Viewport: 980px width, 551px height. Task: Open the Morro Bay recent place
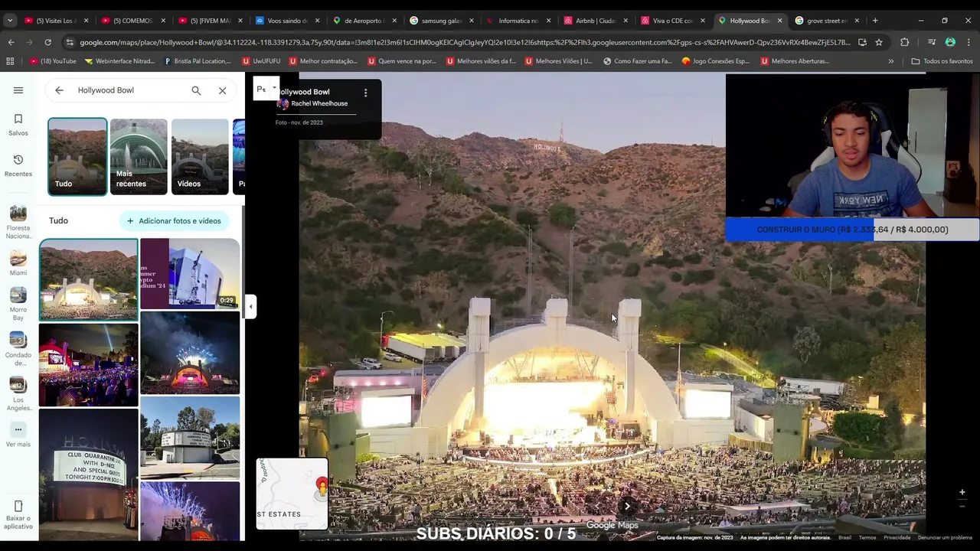pyautogui.click(x=18, y=303)
